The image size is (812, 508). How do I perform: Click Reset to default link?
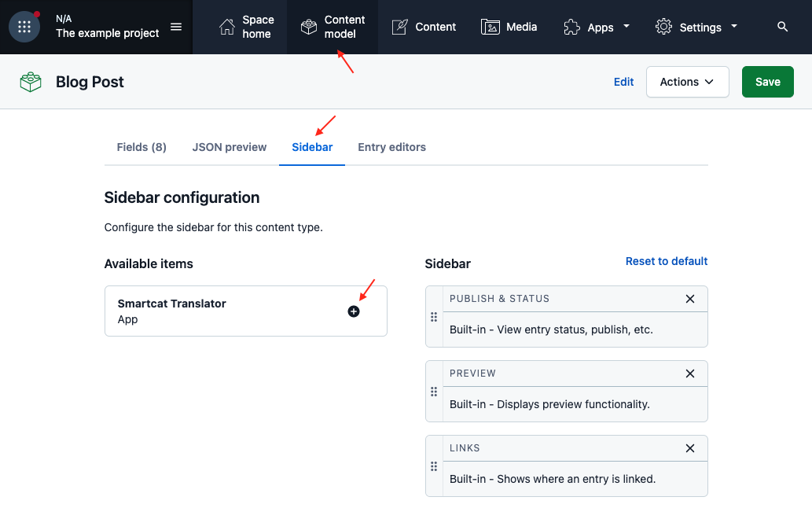(x=667, y=261)
